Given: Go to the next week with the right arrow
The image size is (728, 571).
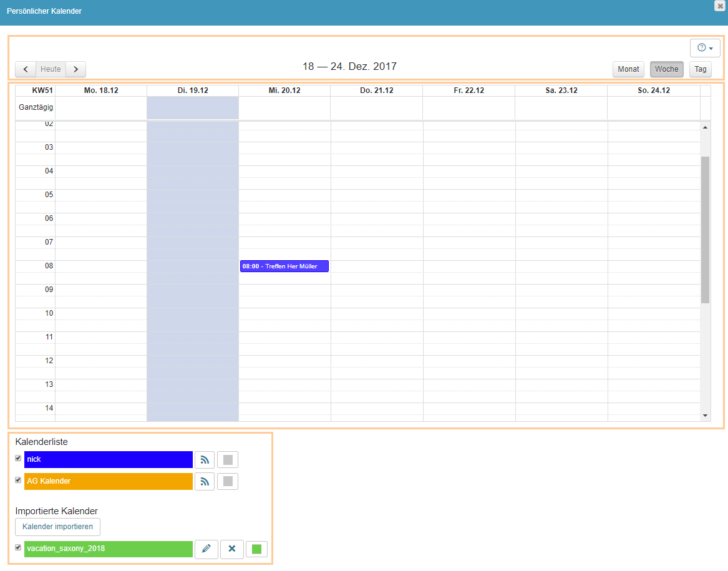Looking at the screenshot, I should [x=75, y=69].
